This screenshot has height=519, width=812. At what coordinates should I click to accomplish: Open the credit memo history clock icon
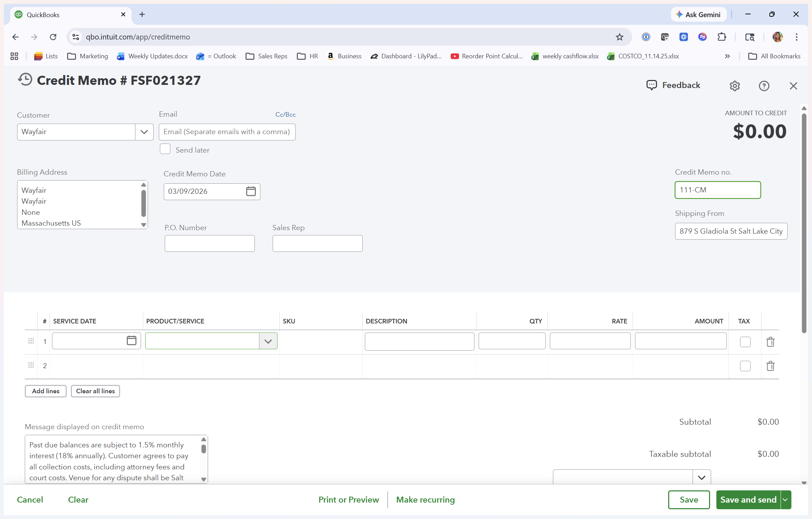point(25,80)
